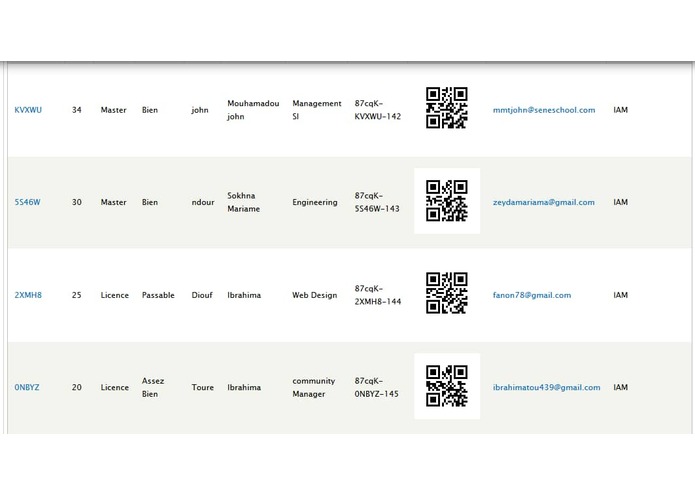695x494 pixels.
Task: Click the QR code in the 0NBYZ row
Action: click(447, 385)
